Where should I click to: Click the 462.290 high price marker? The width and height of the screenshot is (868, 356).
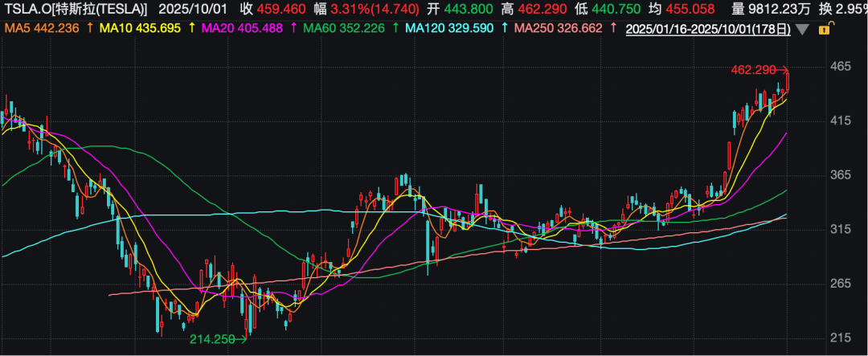(754, 71)
